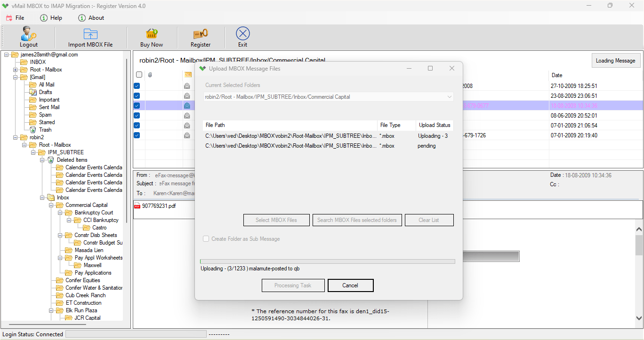Click the envelope icon in the highlighted 18-08-2009 row

pos(187,106)
